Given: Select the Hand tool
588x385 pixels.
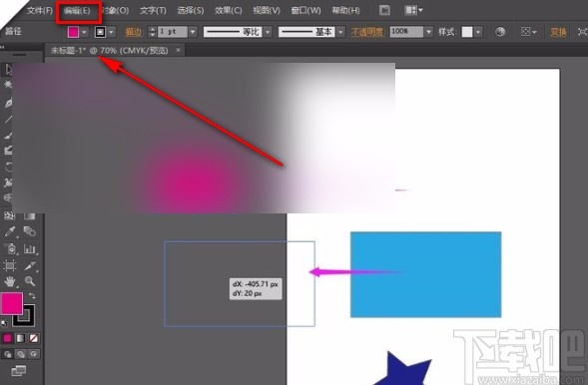Looking at the screenshot, I should coord(10,281).
